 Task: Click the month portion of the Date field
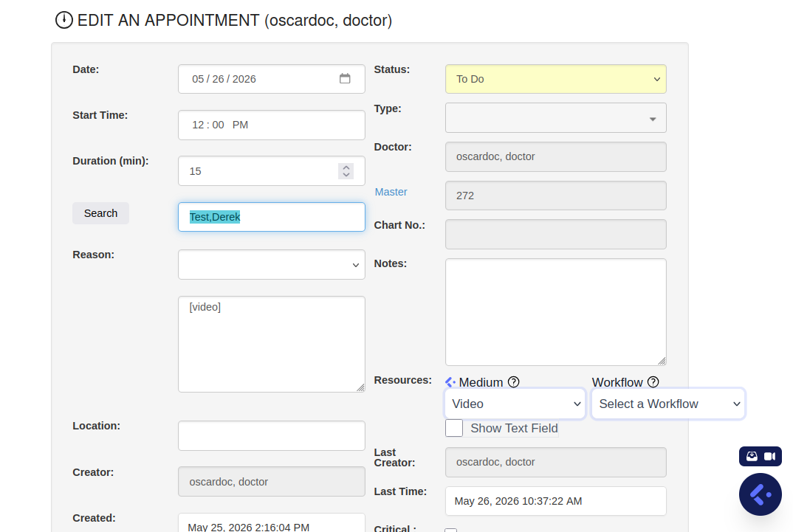pos(198,79)
